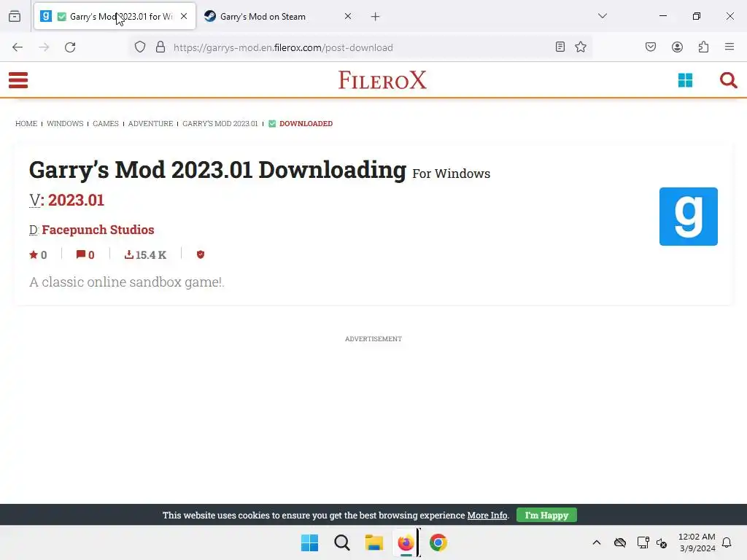This screenshot has width=747, height=560.
Task: Click the Garry's Mod blue g logo
Action: click(x=689, y=217)
